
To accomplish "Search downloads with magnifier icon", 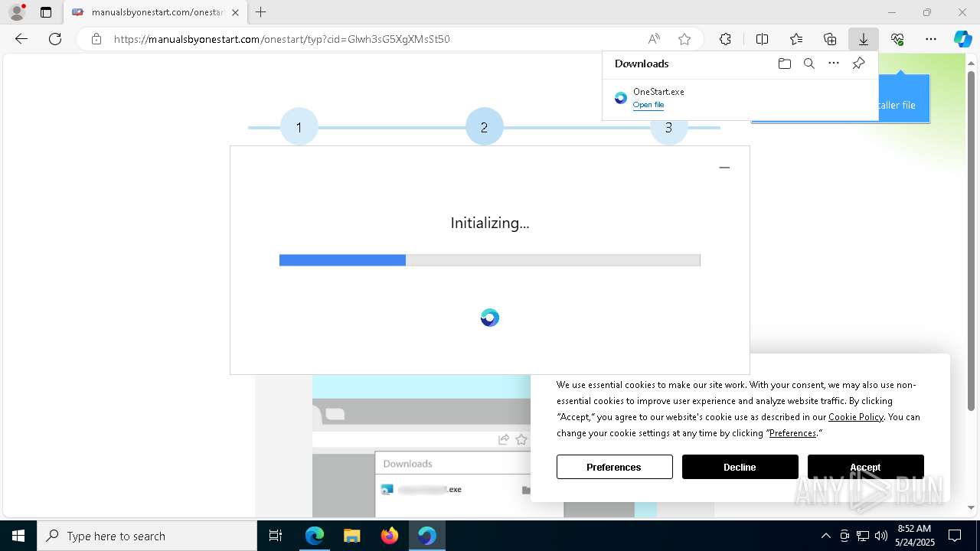I will [808, 64].
